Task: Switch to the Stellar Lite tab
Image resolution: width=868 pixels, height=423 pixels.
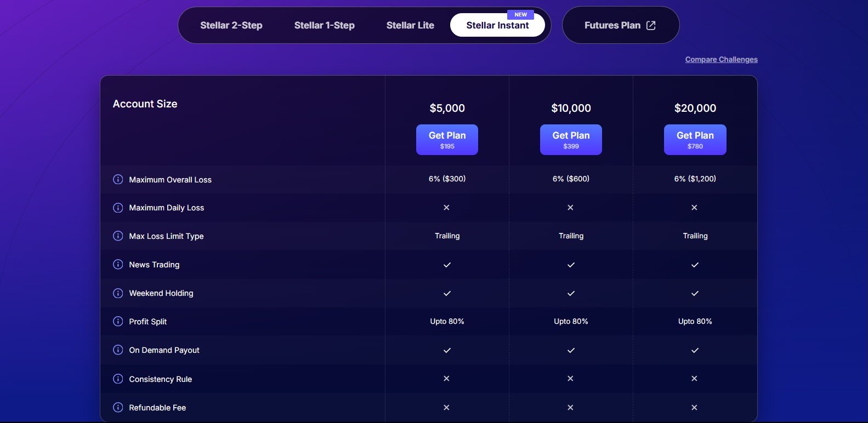Action: [x=410, y=25]
